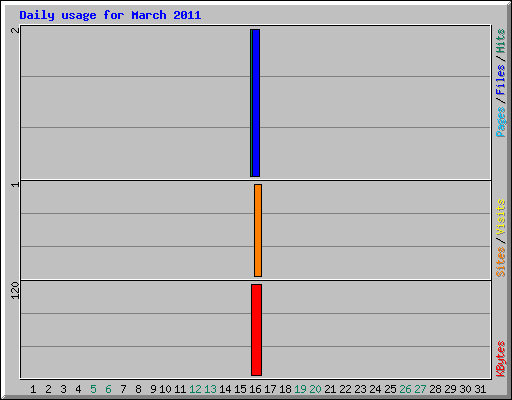The image size is (512, 400).
Task: Click the red KBytes bar for day 16
Action: (256, 330)
